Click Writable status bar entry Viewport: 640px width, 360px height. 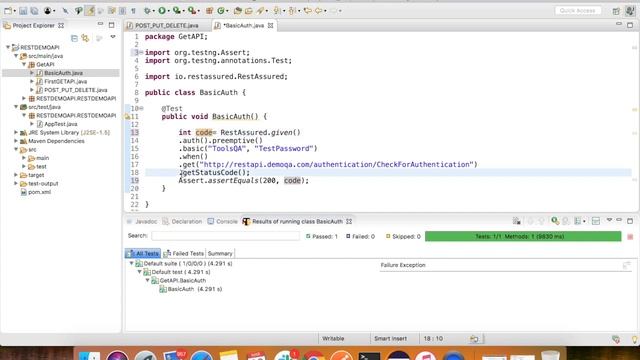click(x=333, y=338)
